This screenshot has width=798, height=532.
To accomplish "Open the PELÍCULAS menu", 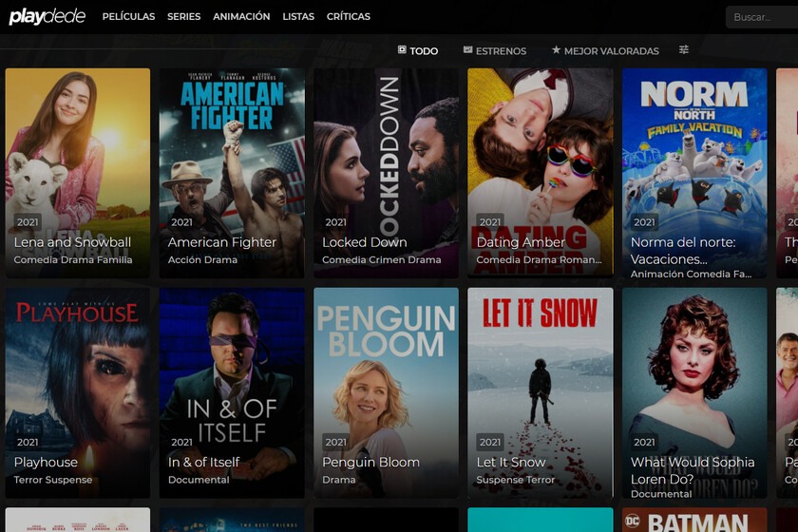I will pos(128,16).
